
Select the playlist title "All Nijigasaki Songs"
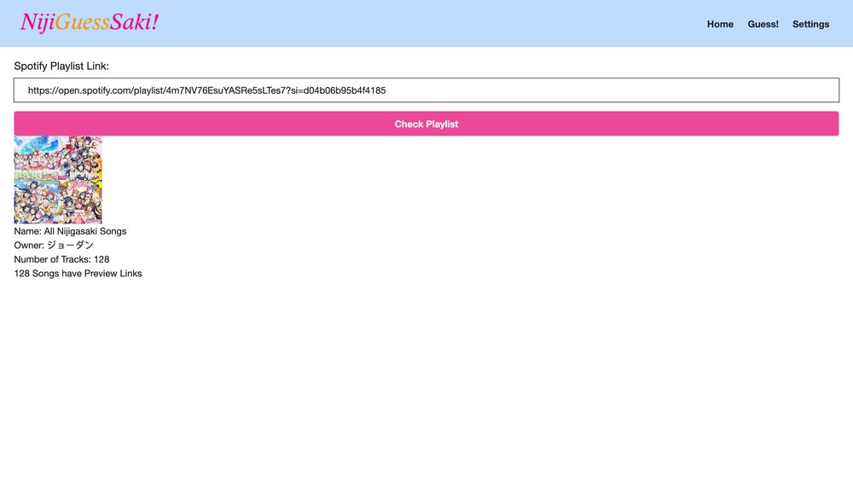coord(85,231)
